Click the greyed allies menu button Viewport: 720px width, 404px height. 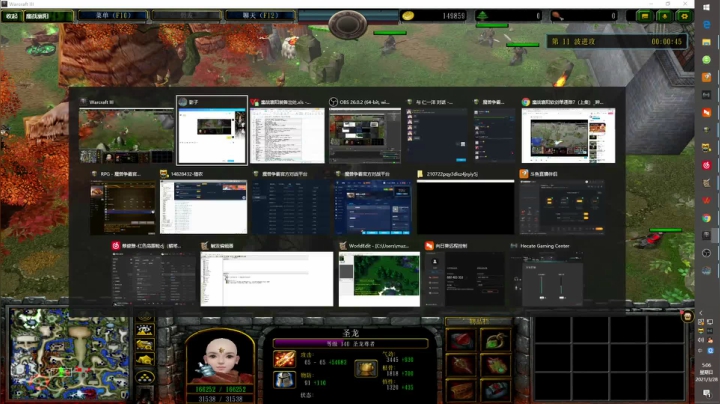pyautogui.click(x=187, y=16)
